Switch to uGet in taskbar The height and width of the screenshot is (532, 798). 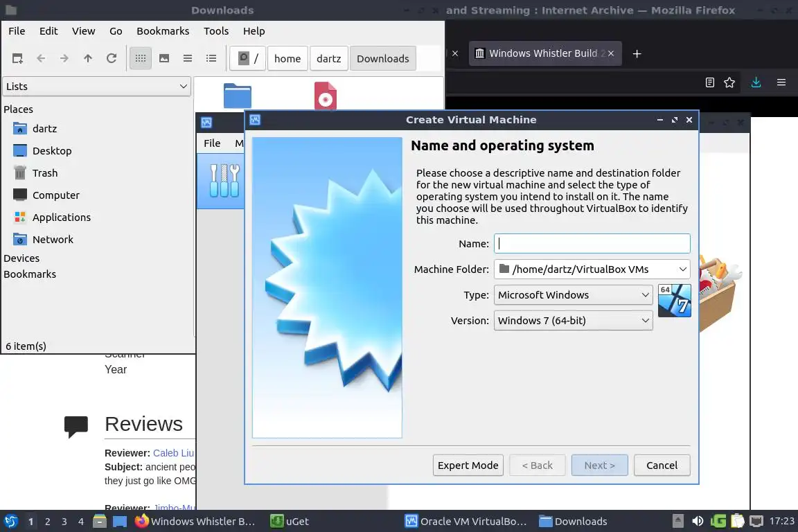tap(289, 522)
